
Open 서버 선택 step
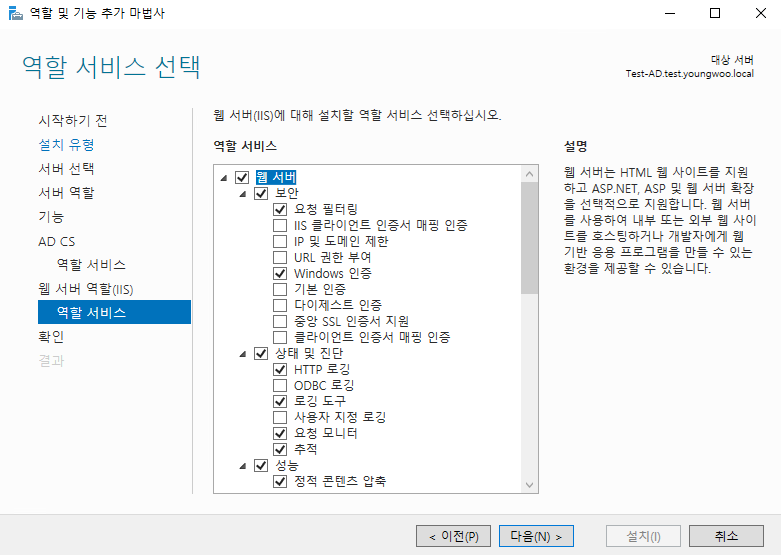point(66,168)
